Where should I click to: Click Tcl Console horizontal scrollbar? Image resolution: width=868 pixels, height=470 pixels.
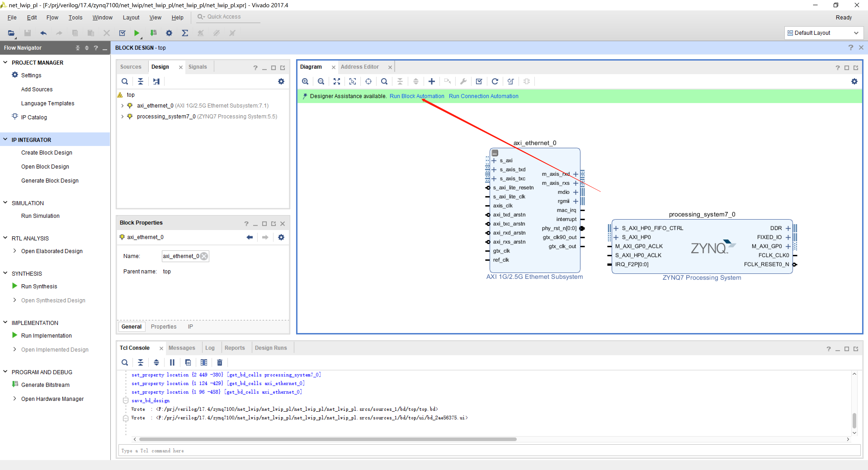pos(328,439)
